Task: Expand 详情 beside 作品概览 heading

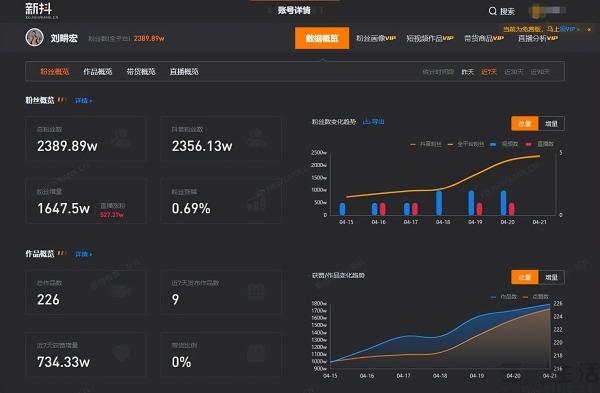Action: (83, 254)
